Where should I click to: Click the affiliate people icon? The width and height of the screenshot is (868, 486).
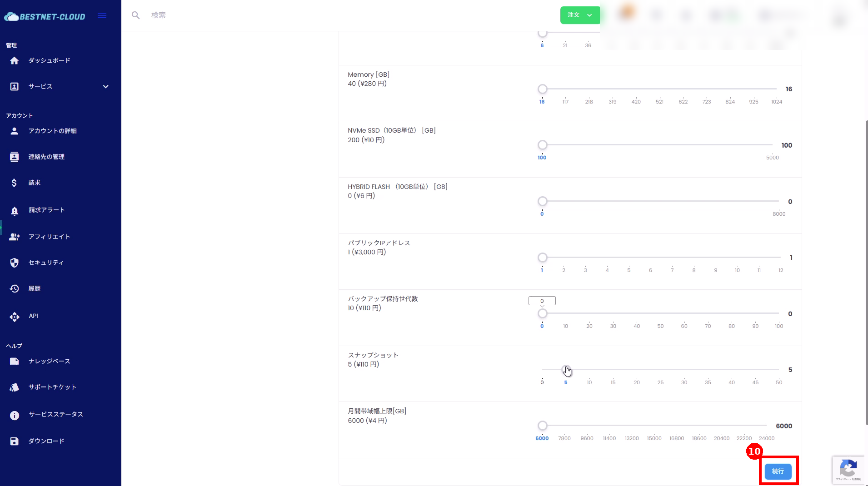pyautogui.click(x=15, y=237)
